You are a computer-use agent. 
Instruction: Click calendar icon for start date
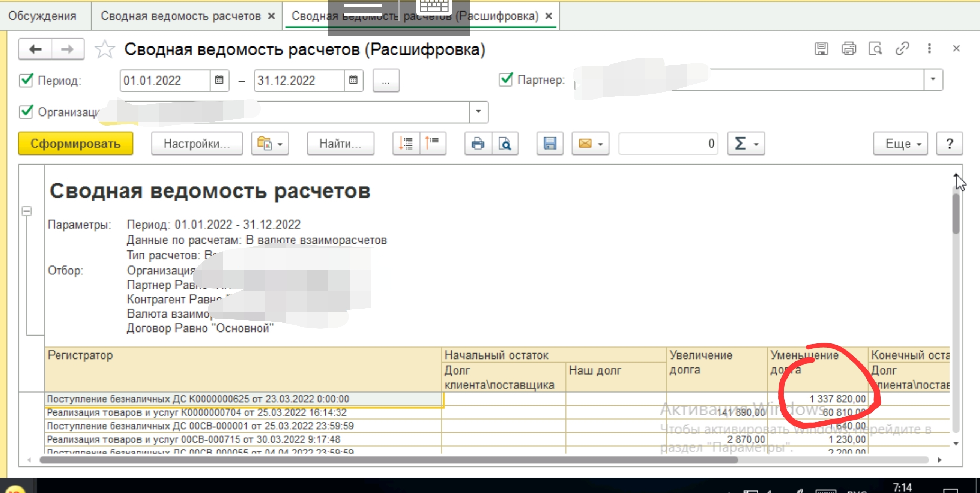(x=219, y=80)
